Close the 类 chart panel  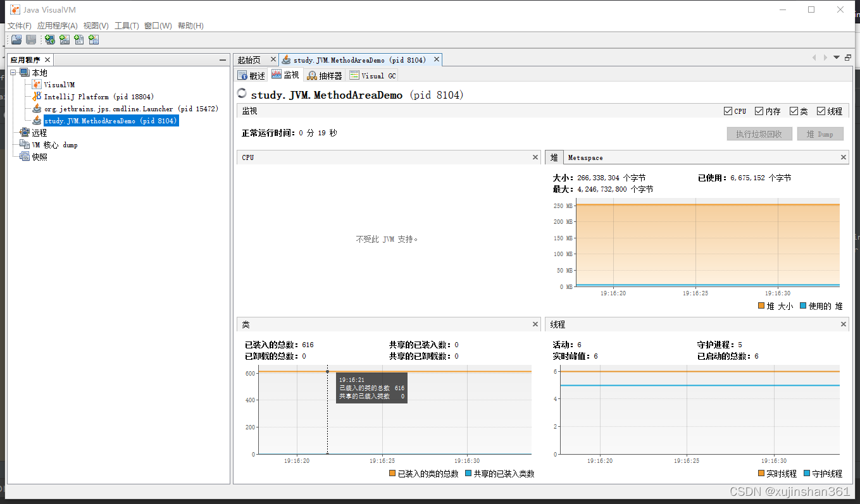coord(535,324)
